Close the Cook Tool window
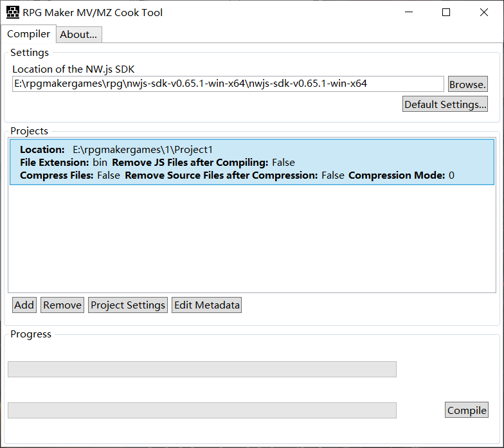The height and width of the screenshot is (448, 504). click(x=484, y=12)
